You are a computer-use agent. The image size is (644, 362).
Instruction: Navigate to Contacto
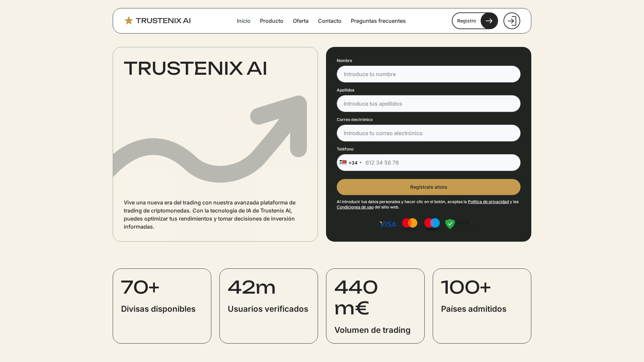click(330, 21)
